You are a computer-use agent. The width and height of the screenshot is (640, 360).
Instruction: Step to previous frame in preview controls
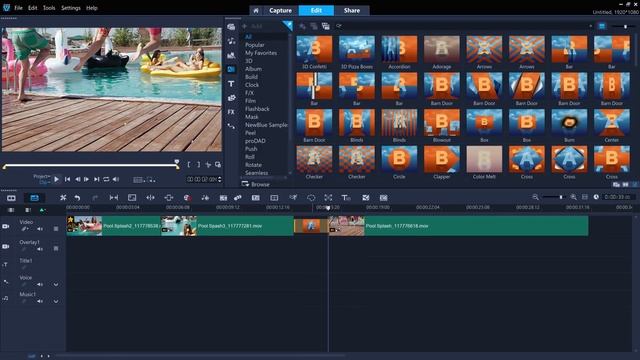[x=77, y=179]
